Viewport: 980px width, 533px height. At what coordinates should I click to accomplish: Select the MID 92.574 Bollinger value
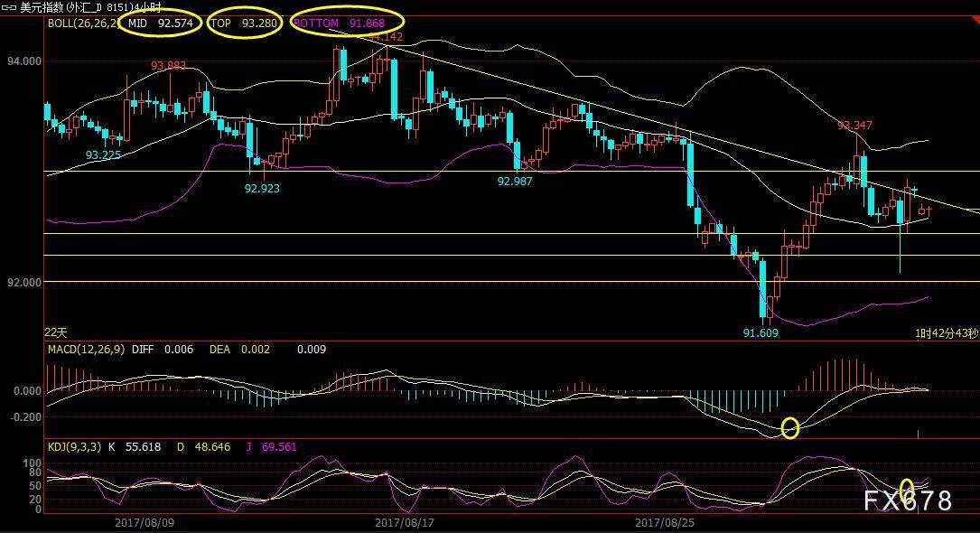[160, 23]
